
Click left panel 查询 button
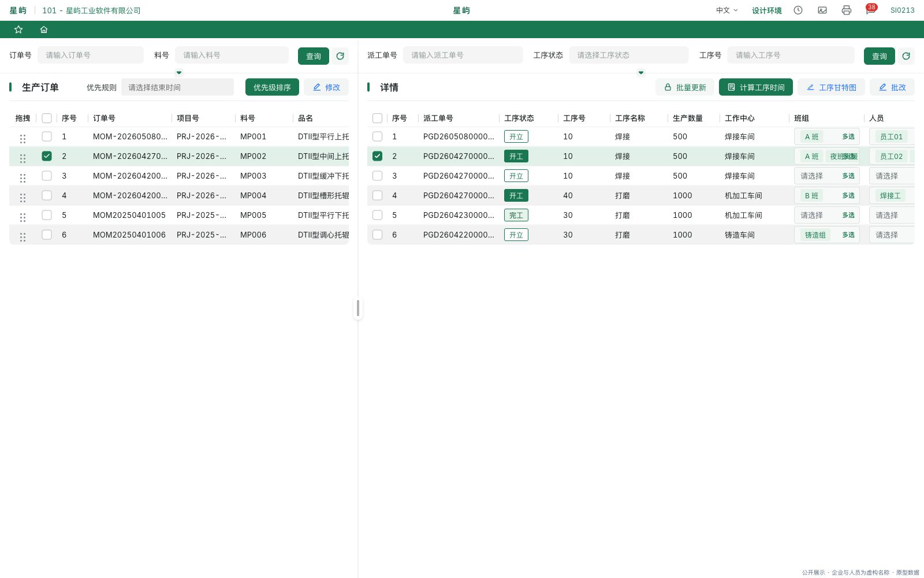pos(314,56)
